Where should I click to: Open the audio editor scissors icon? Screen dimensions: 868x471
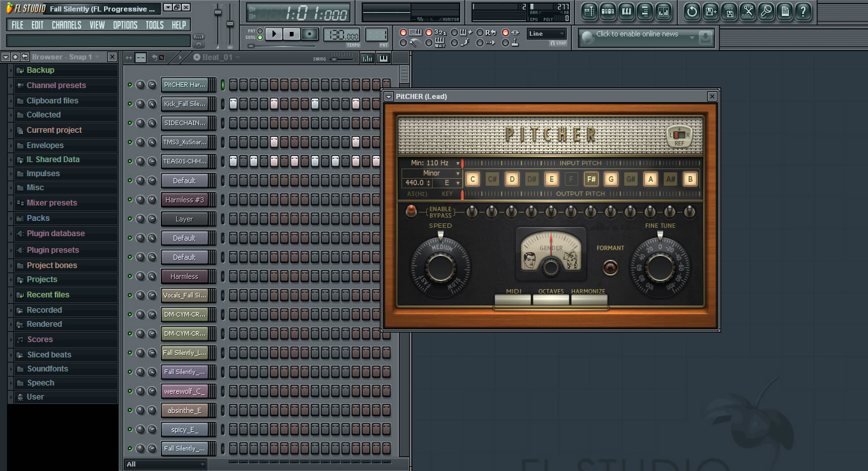748,11
